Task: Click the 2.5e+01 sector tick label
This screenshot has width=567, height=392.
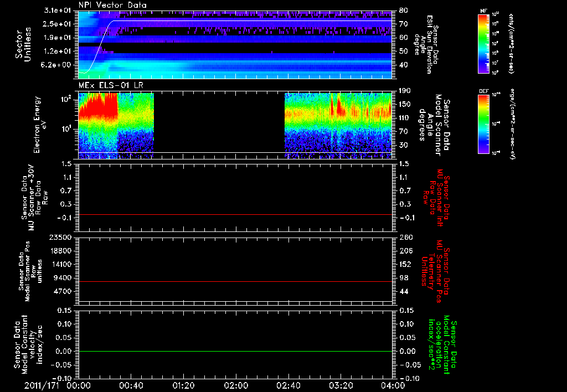Action: point(57,24)
